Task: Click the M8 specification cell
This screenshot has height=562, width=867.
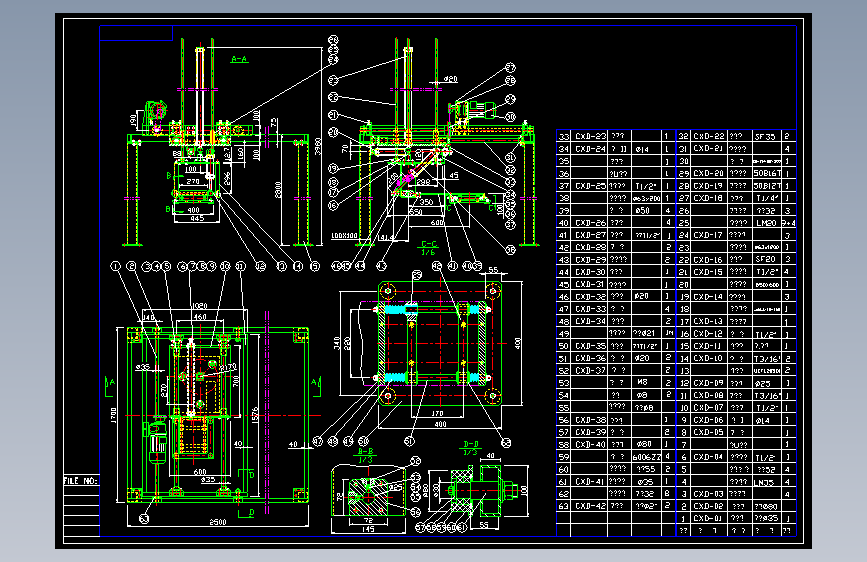Action: click(x=646, y=383)
